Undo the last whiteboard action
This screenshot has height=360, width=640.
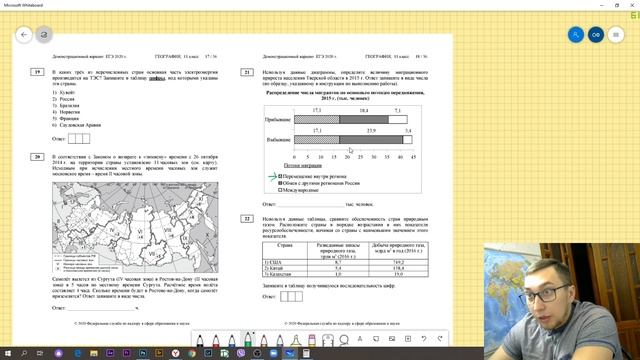424,339
